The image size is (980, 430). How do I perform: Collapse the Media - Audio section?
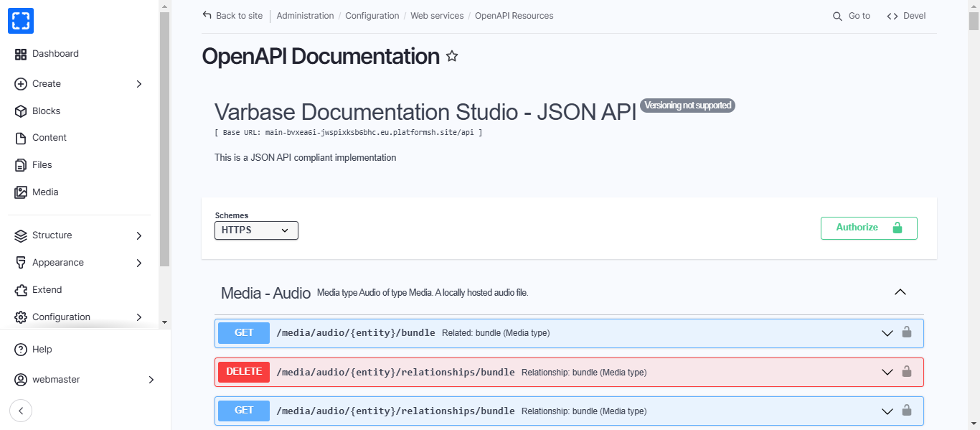[900, 292]
